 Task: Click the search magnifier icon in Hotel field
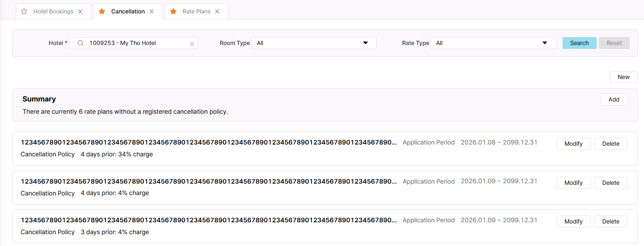pyautogui.click(x=81, y=43)
